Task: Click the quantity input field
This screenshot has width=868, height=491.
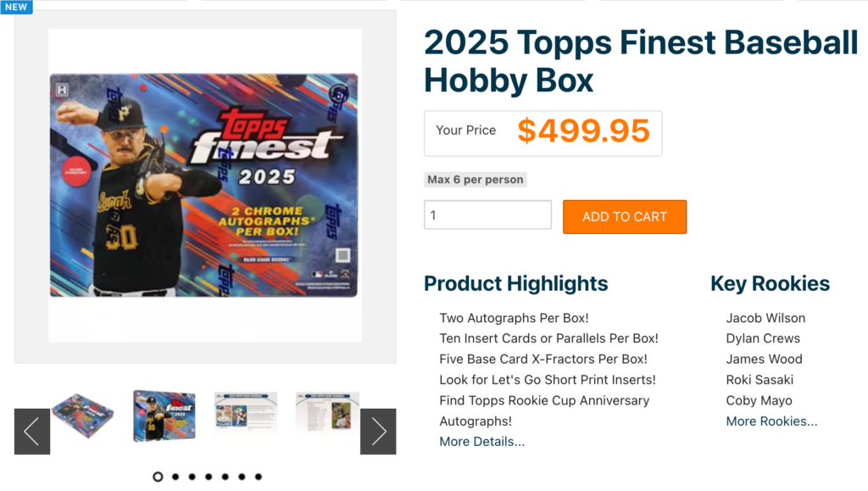Action: tap(487, 215)
